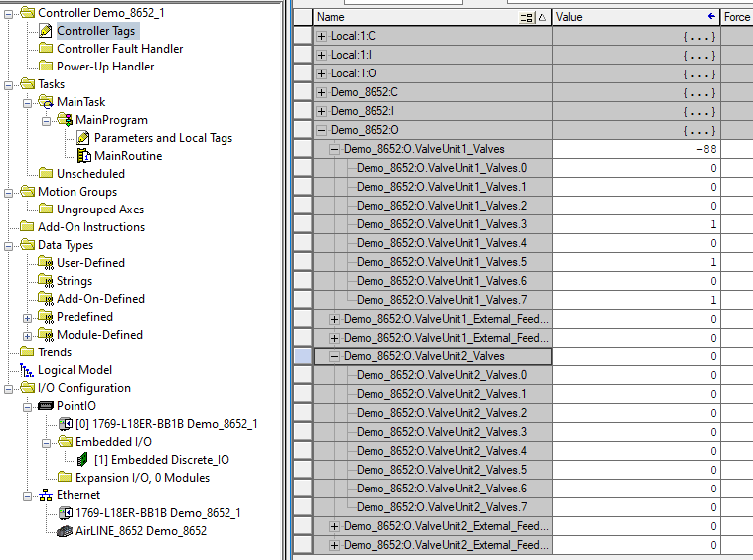Click the Name column header
Image resolution: width=753 pixels, height=560 pixels.
coord(432,17)
